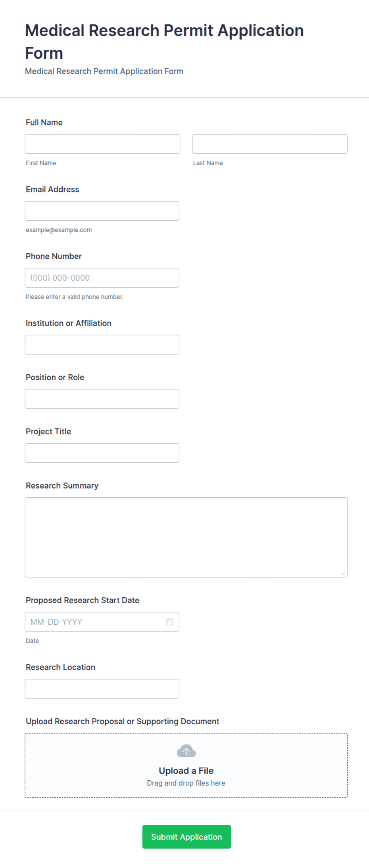Image resolution: width=369 pixels, height=868 pixels.
Task: Click the Email Address label
Action: click(52, 189)
